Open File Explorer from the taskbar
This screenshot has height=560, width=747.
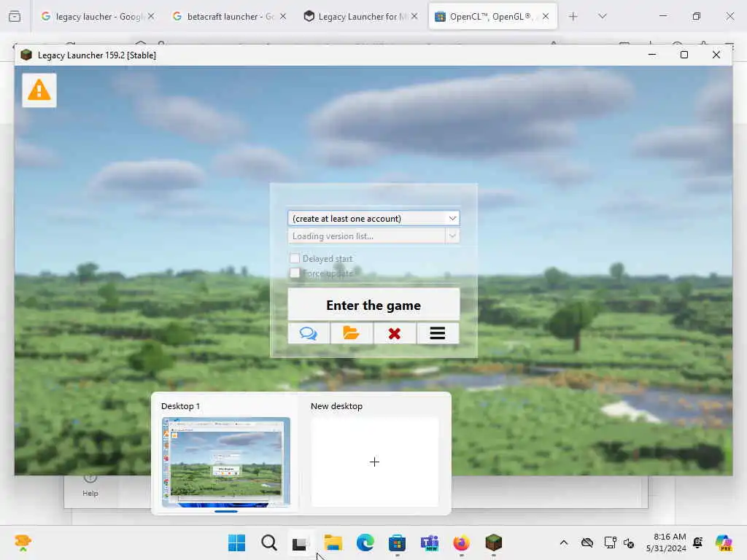coord(333,542)
